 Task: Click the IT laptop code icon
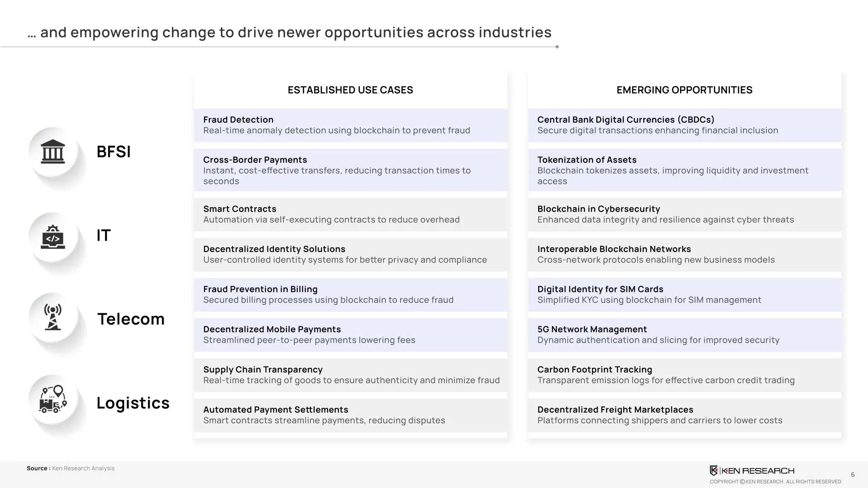(x=53, y=237)
